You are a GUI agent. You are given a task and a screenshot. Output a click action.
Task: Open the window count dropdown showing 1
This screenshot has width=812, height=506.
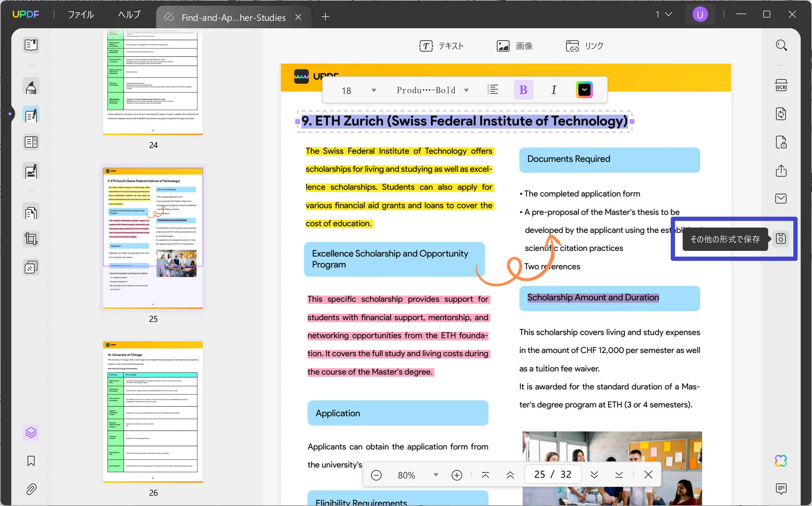point(664,14)
